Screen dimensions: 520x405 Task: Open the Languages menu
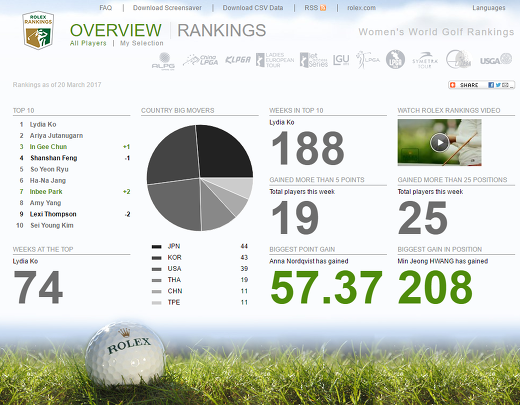[x=489, y=8]
